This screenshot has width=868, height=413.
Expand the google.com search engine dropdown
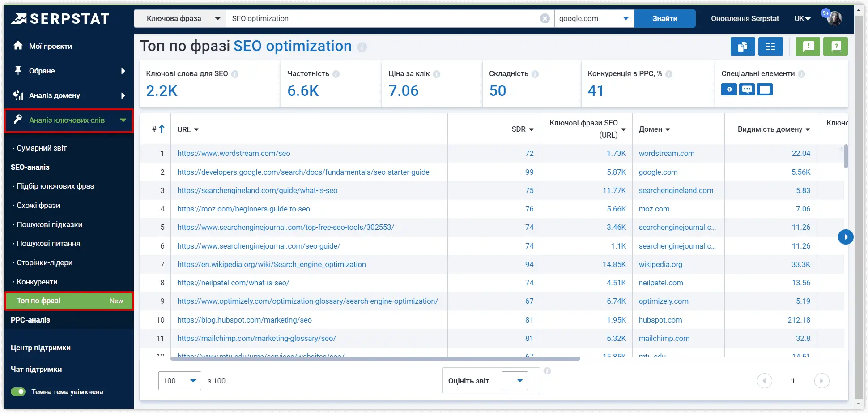(594, 18)
